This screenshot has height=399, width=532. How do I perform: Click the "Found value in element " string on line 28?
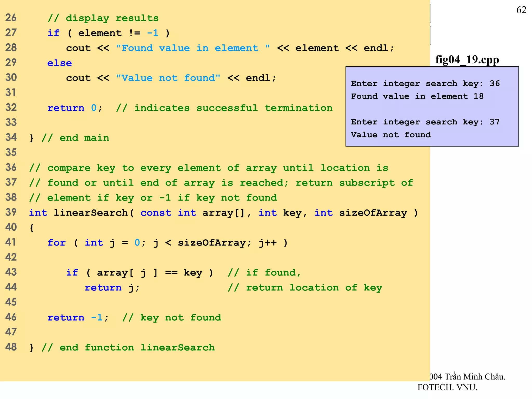(193, 48)
